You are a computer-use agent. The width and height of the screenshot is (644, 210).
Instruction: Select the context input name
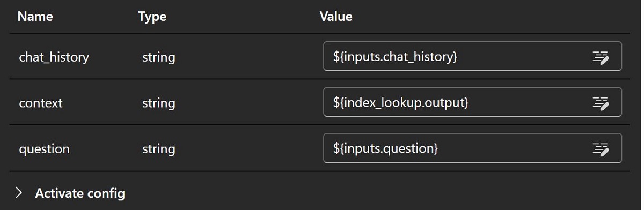coord(41,103)
